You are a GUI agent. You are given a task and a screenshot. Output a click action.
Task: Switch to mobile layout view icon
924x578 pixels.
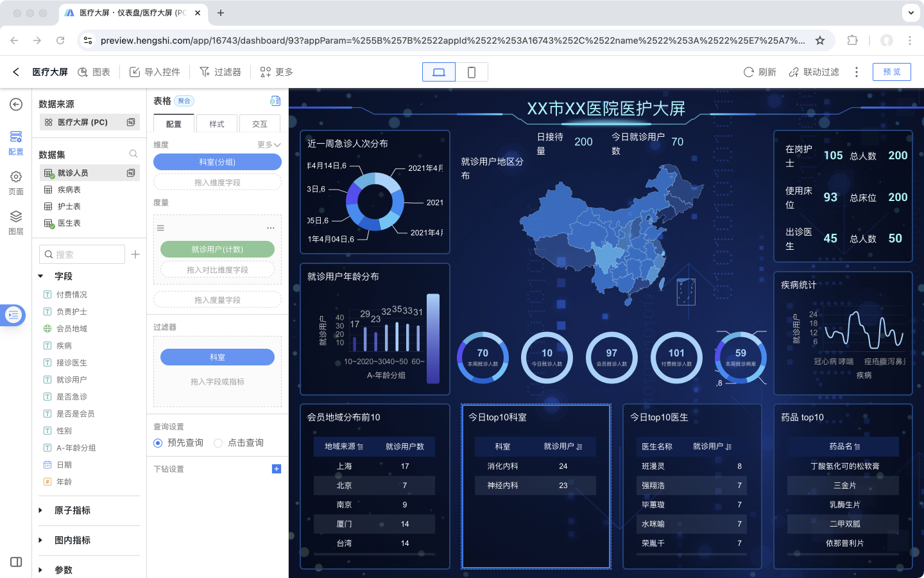click(x=472, y=72)
